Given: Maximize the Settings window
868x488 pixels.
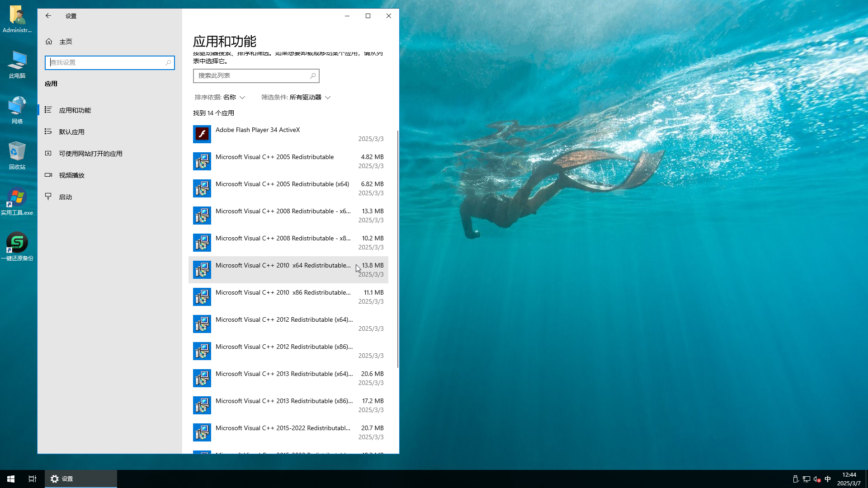Looking at the screenshot, I should (368, 16).
